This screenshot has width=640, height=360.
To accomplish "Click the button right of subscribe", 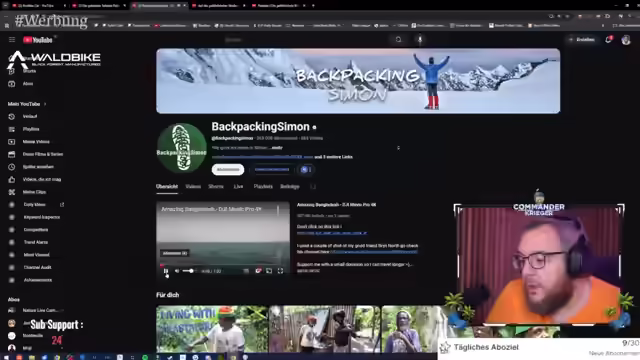I will (x=272, y=169).
